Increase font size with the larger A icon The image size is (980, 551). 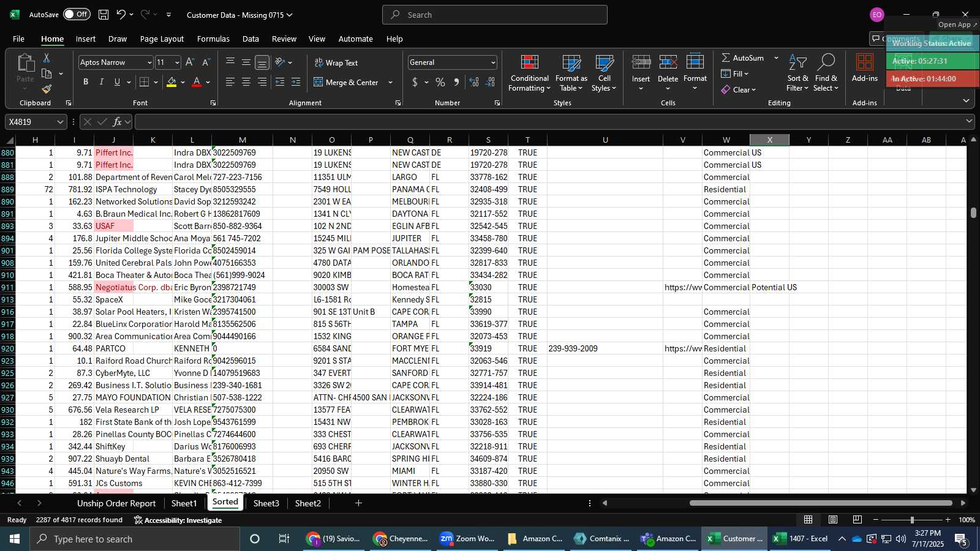click(x=190, y=62)
